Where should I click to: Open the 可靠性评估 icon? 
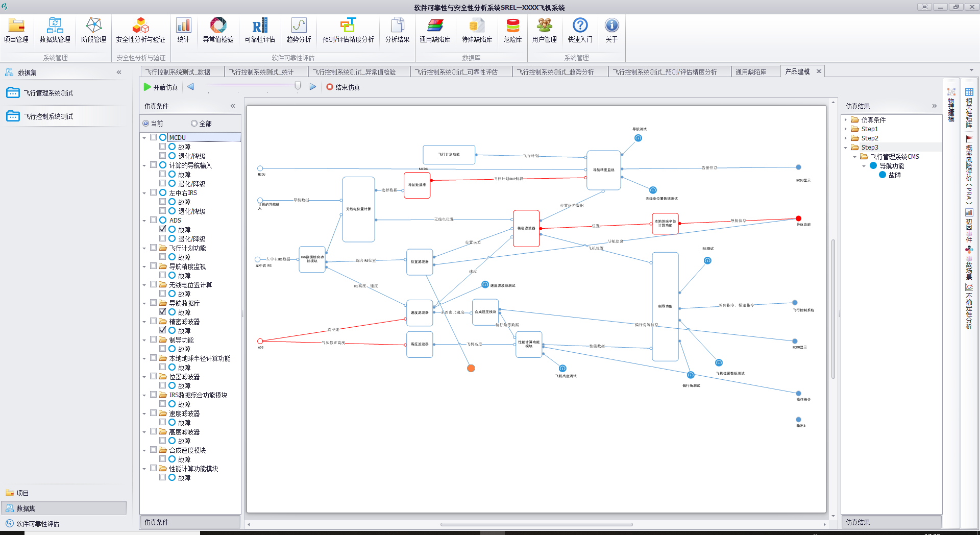pyautogui.click(x=260, y=30)
